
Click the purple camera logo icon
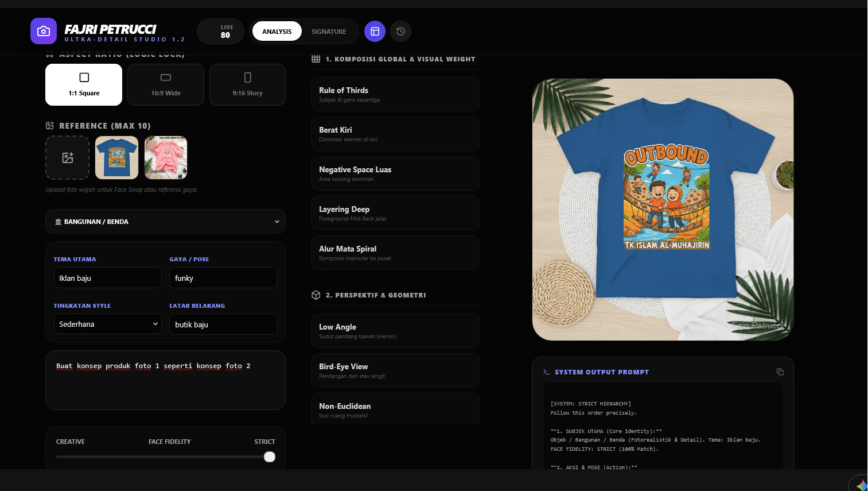[x=44, y=32]
